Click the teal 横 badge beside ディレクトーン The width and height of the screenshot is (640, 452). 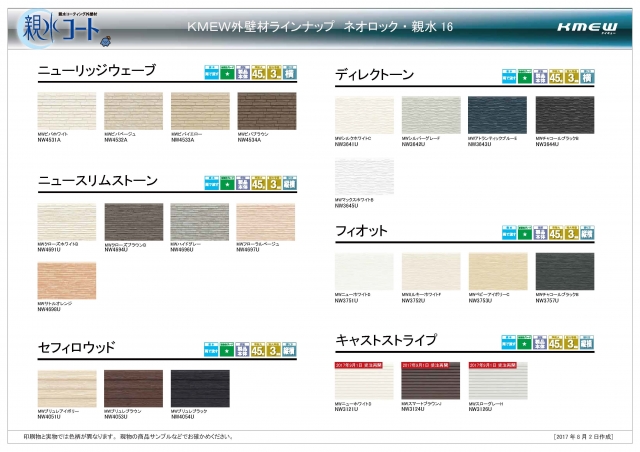coord(587,76)
